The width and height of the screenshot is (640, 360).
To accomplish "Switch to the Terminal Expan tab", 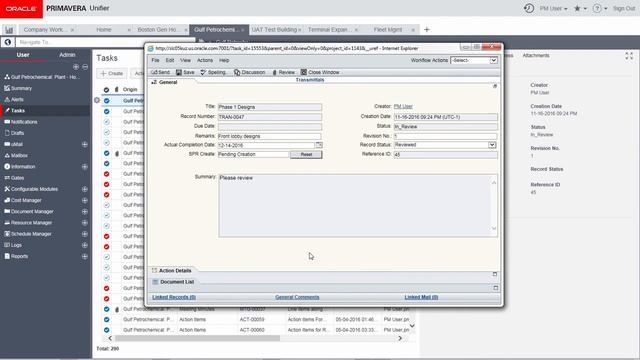I will pyautogui.click(x=329, y=30).
